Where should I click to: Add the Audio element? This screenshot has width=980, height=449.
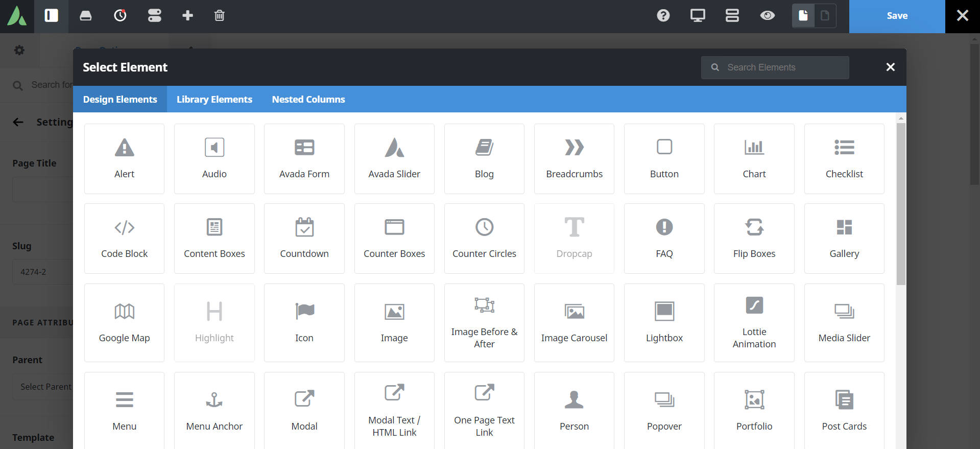pos(214,159)
